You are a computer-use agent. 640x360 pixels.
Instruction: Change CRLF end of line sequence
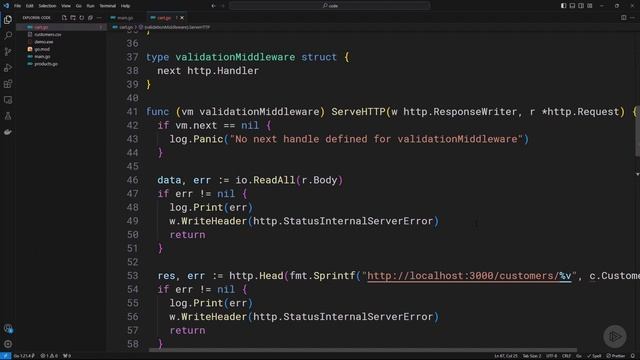click(x=566, y=356)
